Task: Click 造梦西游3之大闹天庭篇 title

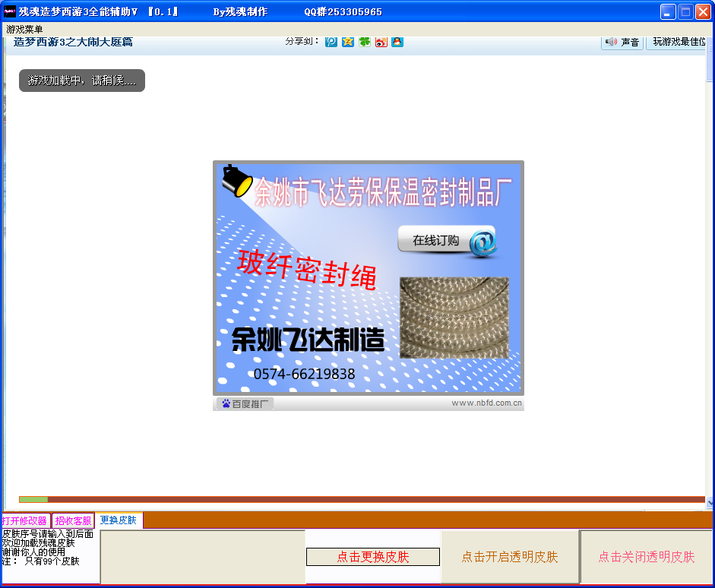Action: pos(73,42)
